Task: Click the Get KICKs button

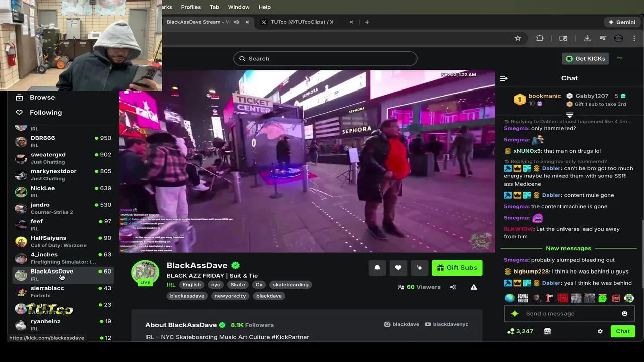Action: tap(585, 59)
